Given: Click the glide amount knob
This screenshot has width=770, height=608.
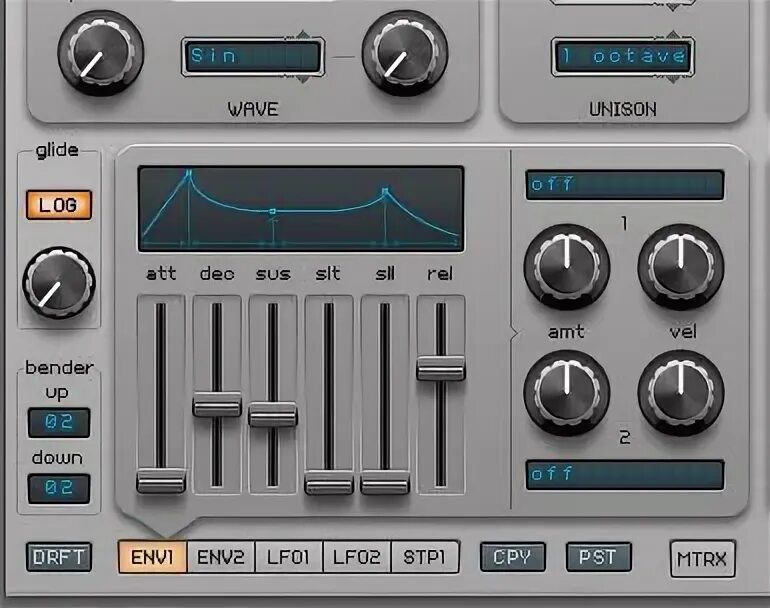Looking at the screenshot, I should point(59,283).
